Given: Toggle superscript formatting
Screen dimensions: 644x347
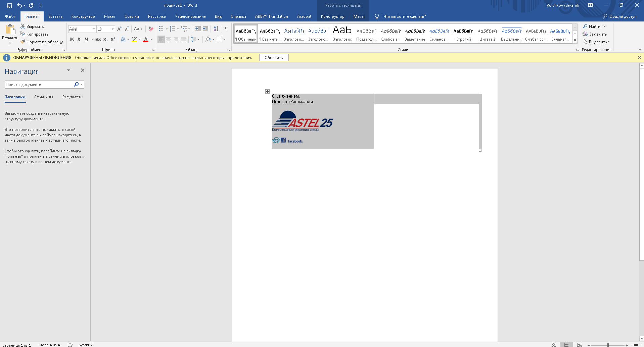Looking at the screenshot, I should click(113, 39).
